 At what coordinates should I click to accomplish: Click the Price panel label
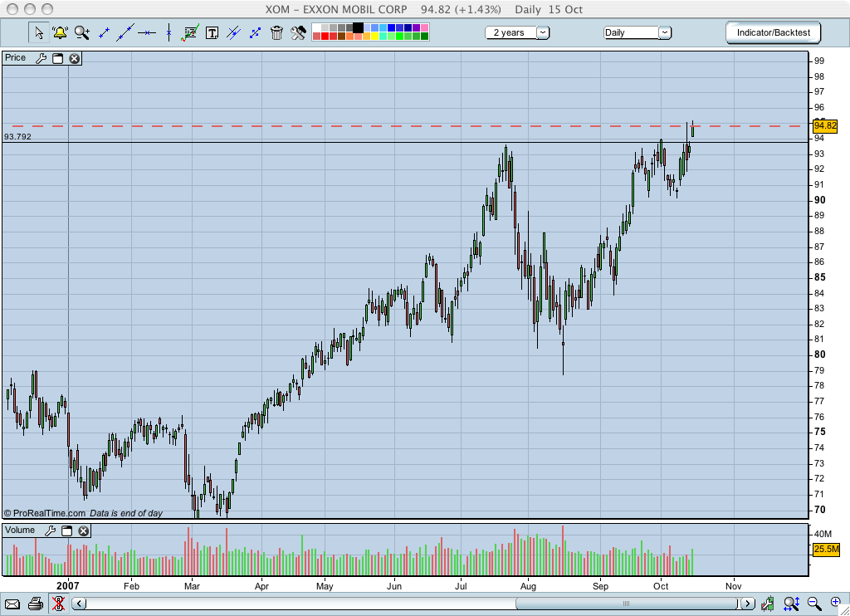click(15, 57)
